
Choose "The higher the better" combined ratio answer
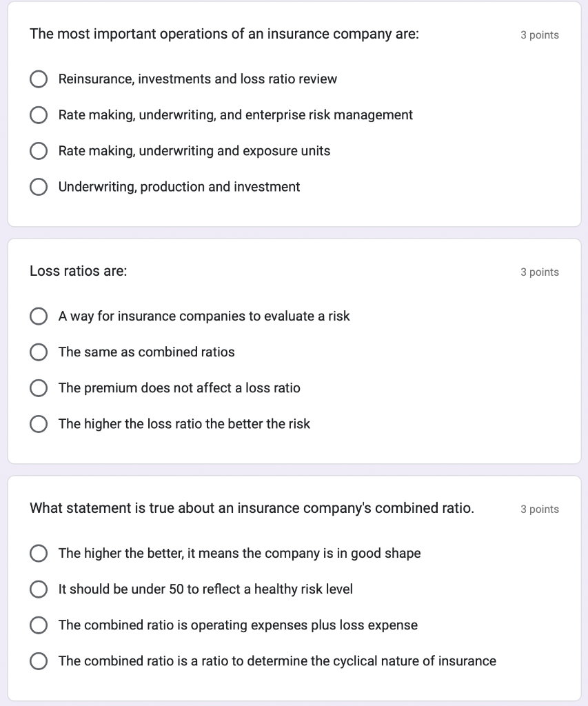(39, 554)
